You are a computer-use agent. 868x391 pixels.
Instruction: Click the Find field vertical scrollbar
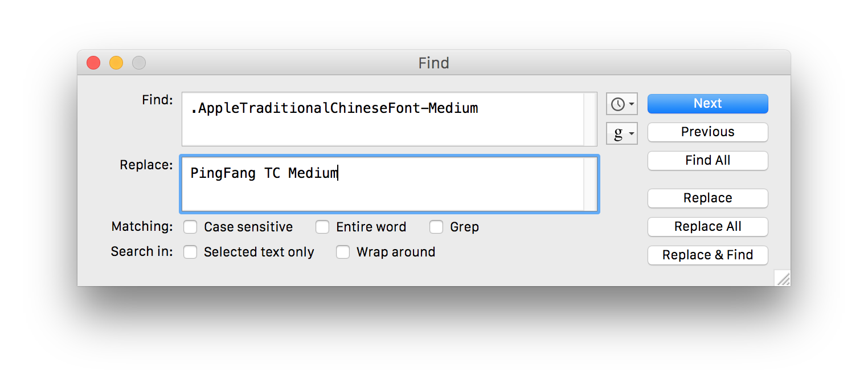pos(589,120)
